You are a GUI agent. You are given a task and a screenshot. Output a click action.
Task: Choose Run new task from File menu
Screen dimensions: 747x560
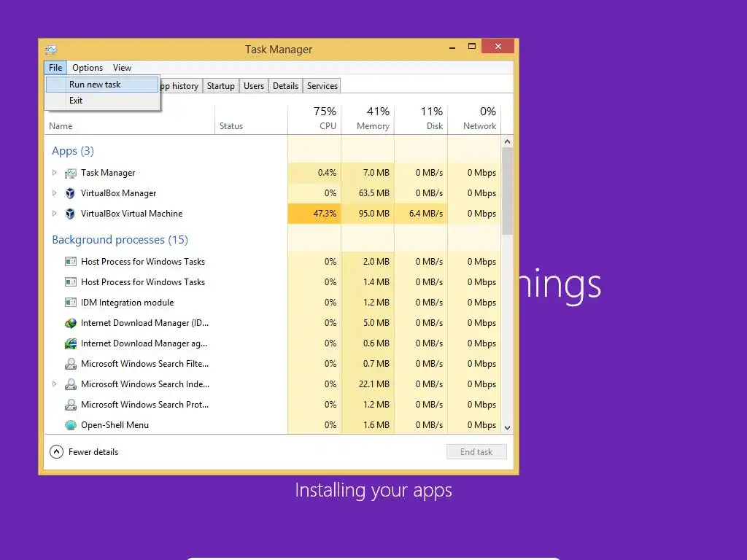[102, 85]
